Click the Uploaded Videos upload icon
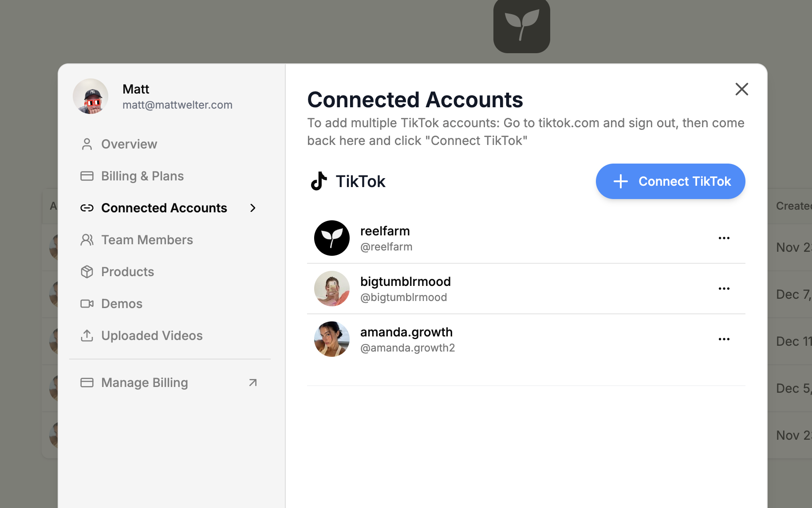 point(87,336)
